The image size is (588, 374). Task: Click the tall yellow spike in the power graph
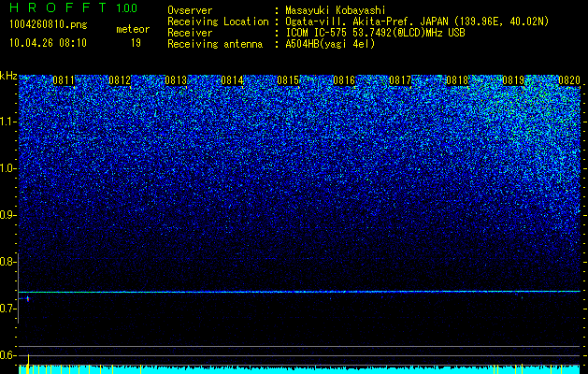pos(28,364)
